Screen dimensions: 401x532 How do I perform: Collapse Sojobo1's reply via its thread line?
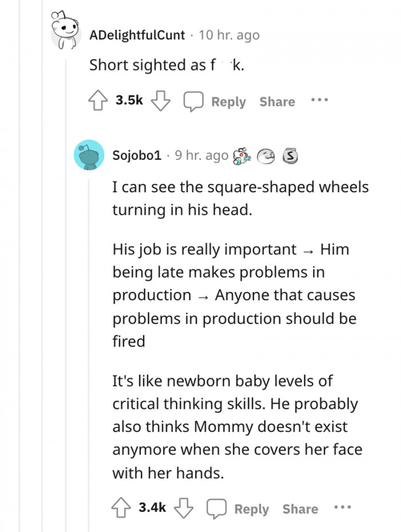(x=89, y=344)
